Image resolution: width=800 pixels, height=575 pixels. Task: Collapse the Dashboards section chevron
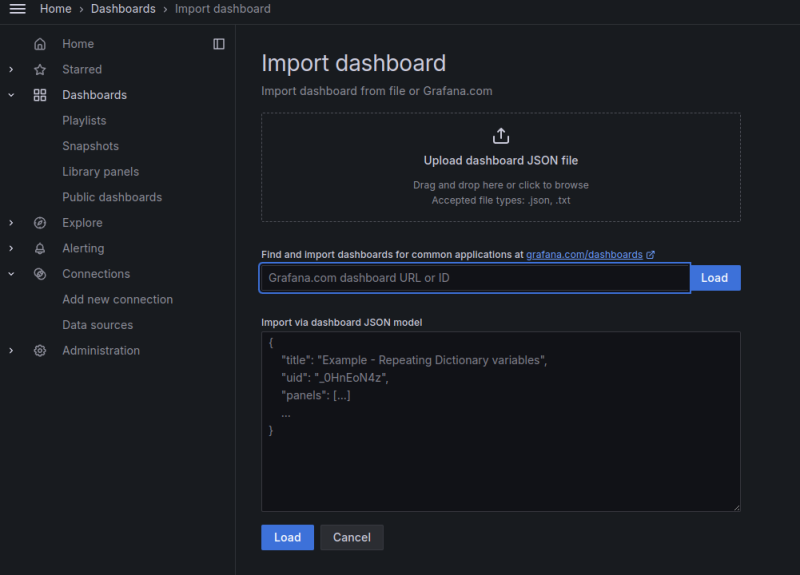[x=11, y=95]
